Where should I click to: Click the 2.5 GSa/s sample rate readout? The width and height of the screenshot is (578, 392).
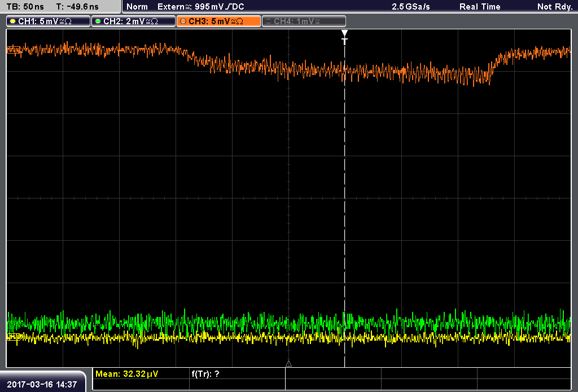[x=411, y=7]
